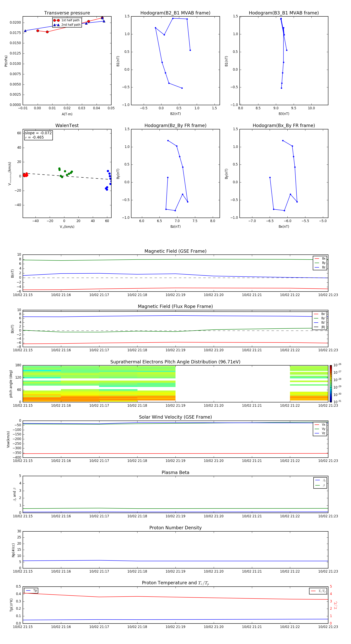Click the 'Hodogram(B2_B1 MVAB frame)' title

pos(175,13)
